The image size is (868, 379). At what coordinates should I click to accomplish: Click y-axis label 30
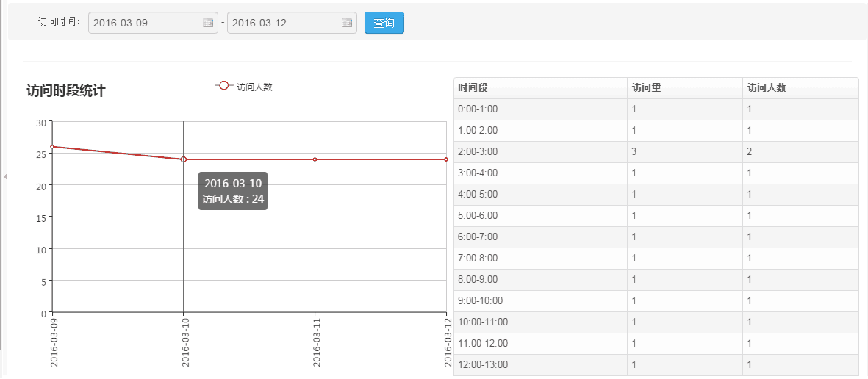[41, 123]
